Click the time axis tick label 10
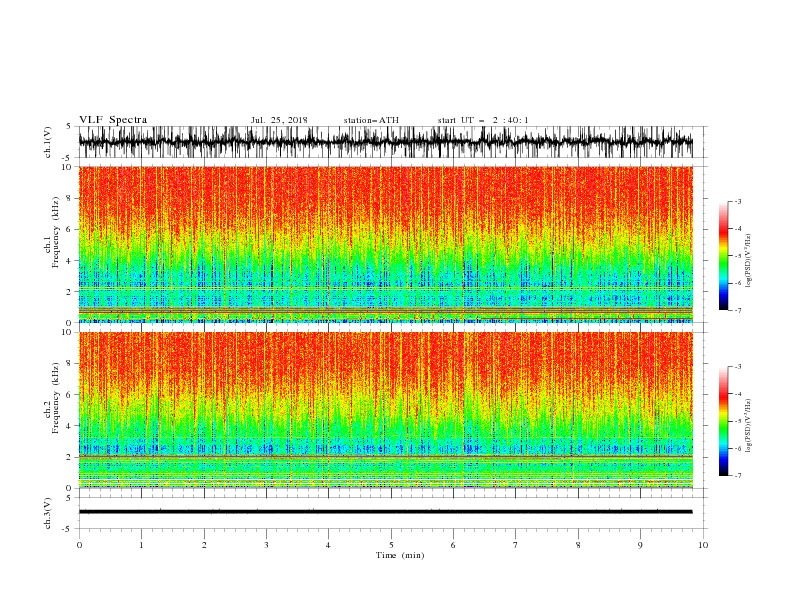Image resolution: width=792 pixels, height=612 pixels. click(x=703, y=545)
